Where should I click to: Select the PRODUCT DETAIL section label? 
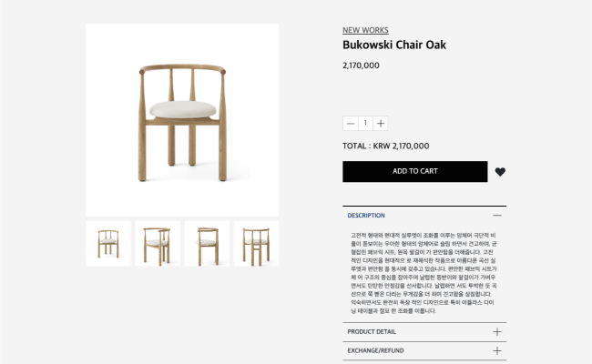[x=372, y=332]
